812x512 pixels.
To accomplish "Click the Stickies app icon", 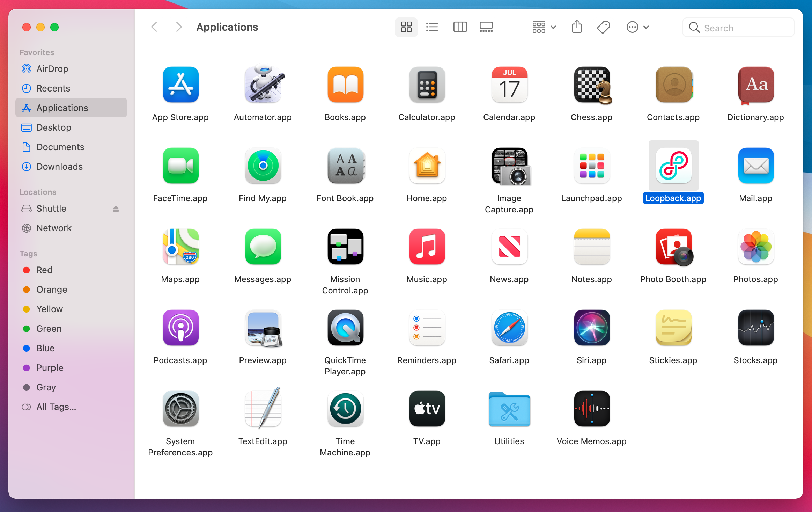I will [673, 328].
